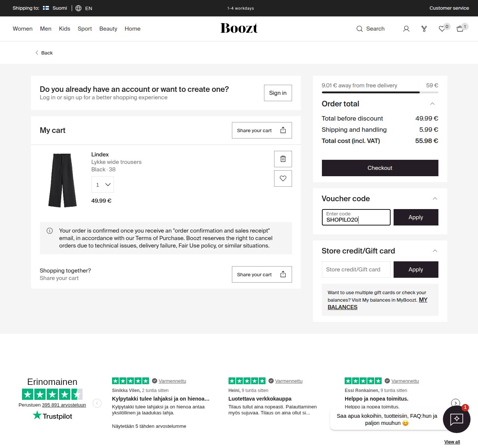Open Customer service link

pyautogui.click(x=449, y=8)
